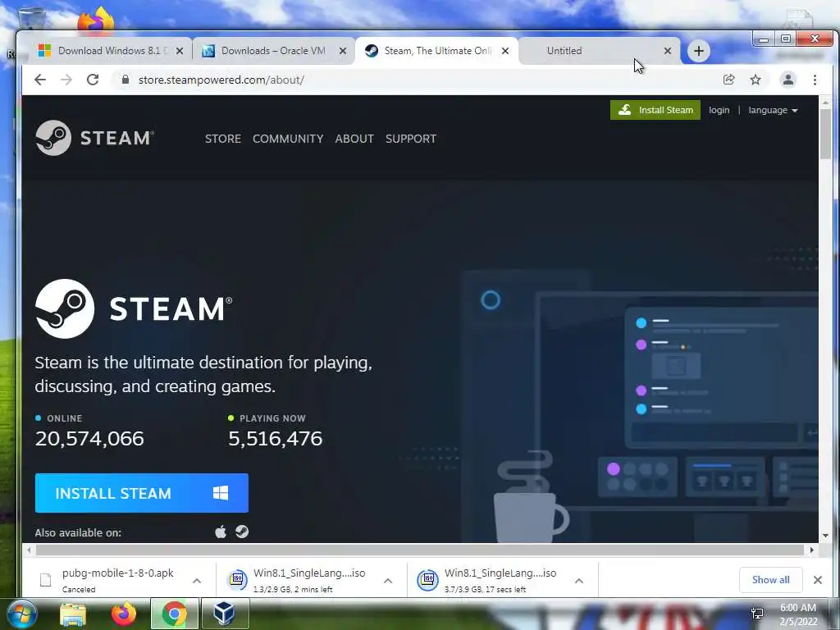Click the SteamOS availability icon

(242, 532)
